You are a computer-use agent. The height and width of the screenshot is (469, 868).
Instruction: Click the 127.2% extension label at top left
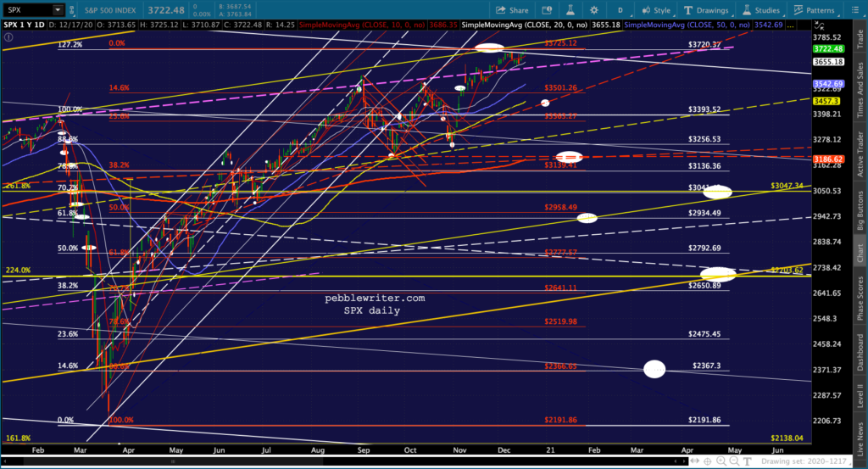point(70,44)
